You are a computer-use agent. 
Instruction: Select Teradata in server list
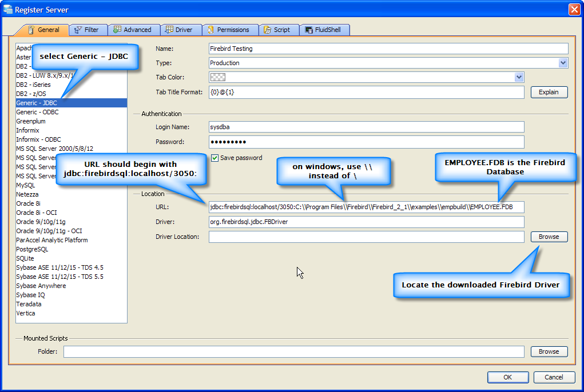(x=71, y=304)
